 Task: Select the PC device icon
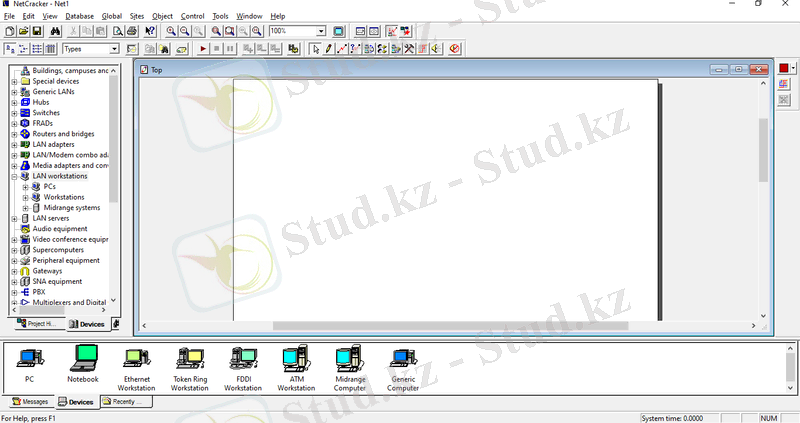click(x=30, y=364)
